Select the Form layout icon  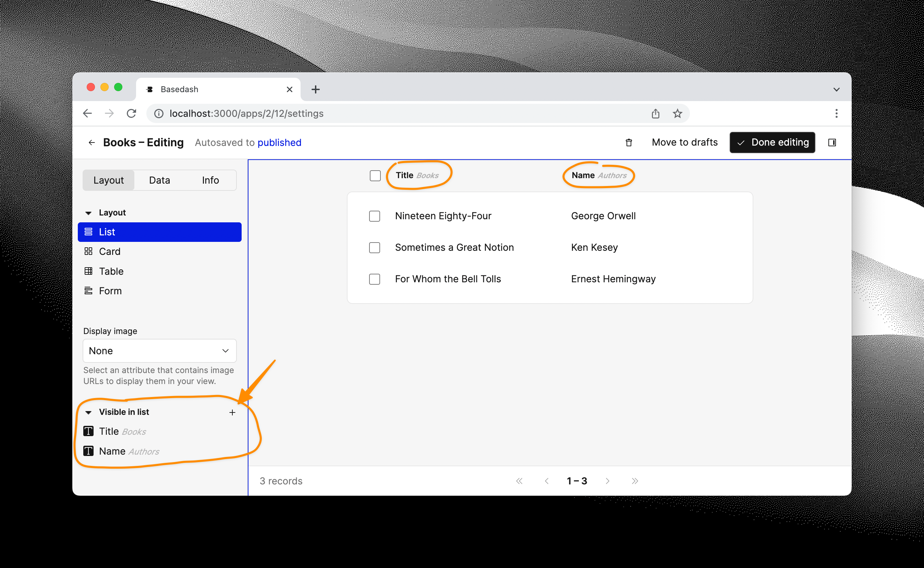click(89, 291)
